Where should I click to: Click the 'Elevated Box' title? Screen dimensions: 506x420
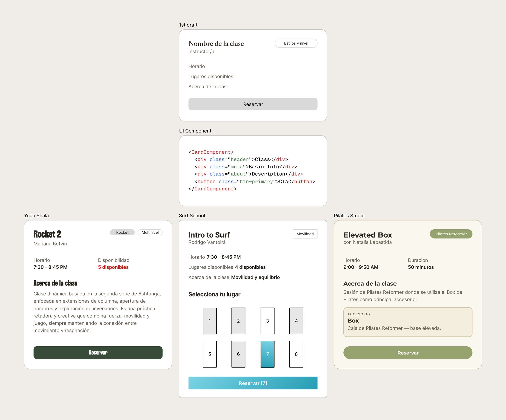[x=368, y=235]
